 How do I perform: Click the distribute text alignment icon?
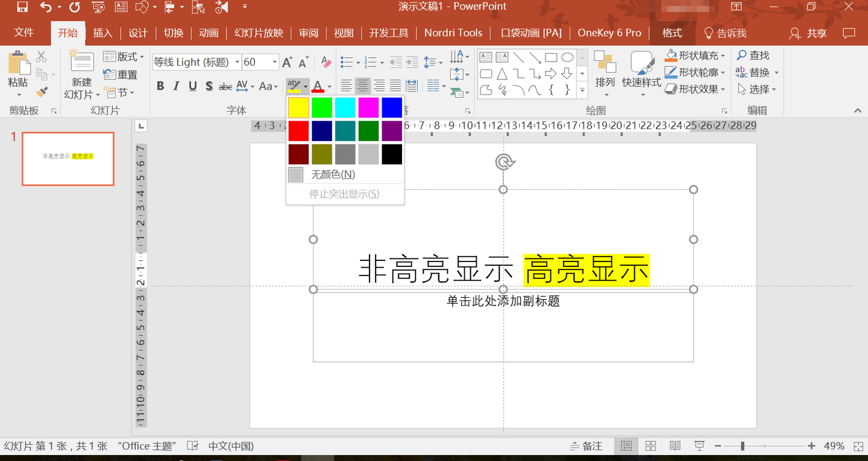click(412, 86)
